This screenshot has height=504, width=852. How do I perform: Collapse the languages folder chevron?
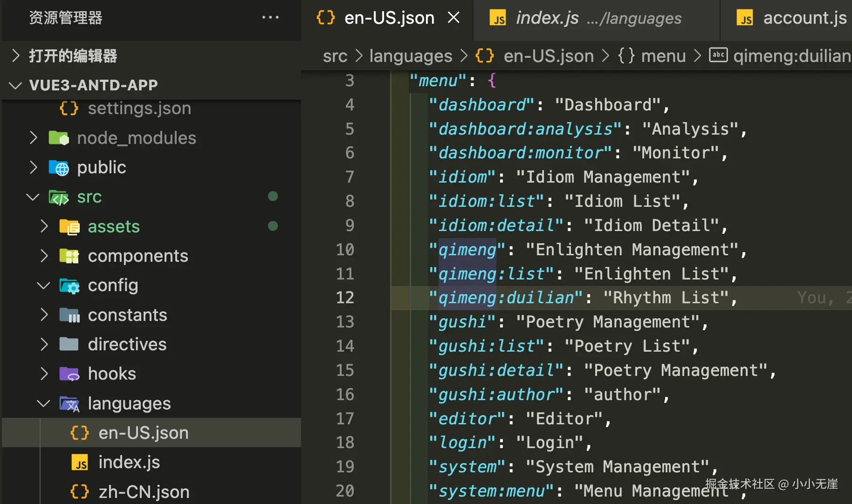[44, 403]
